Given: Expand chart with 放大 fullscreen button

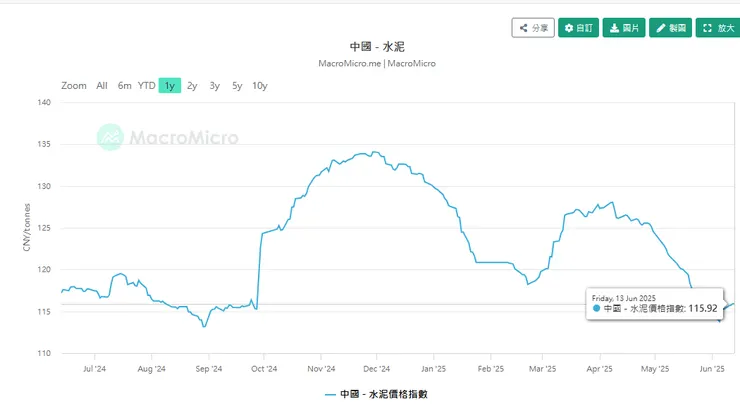Looking at the screenshot, I should (717, 28).
